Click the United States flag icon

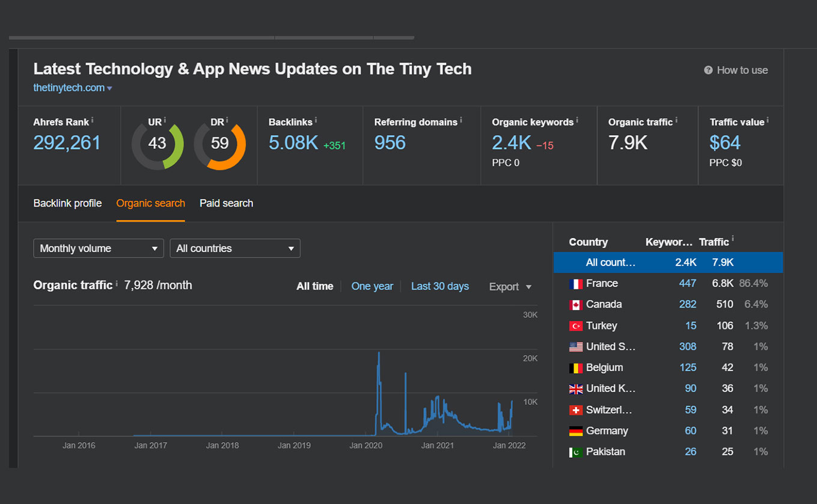coord(576,347)
